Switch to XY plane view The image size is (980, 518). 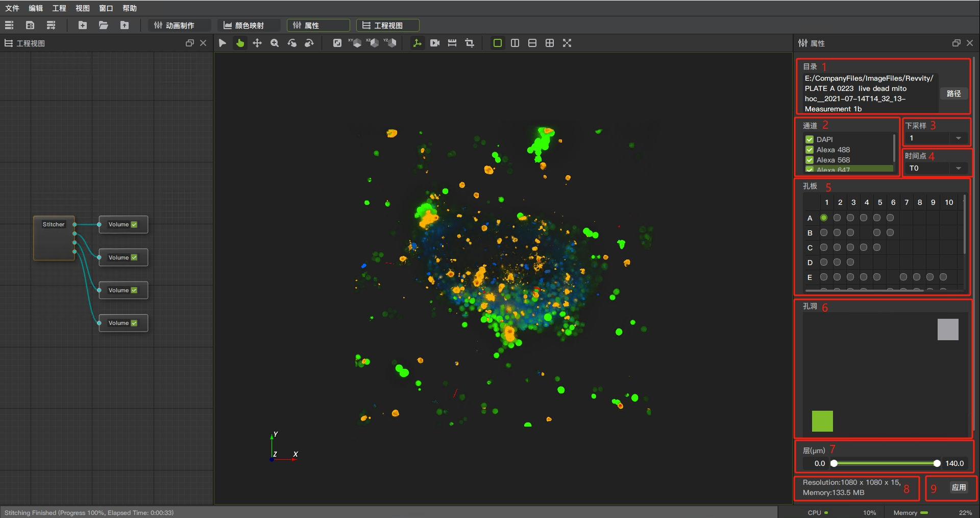pyautogui.click(x=355, y=43)
